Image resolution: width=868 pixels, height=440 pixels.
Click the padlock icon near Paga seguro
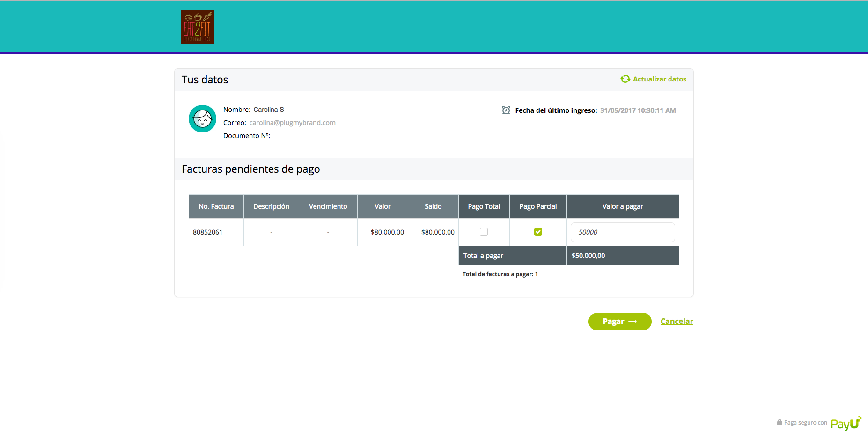click(780, 422)
